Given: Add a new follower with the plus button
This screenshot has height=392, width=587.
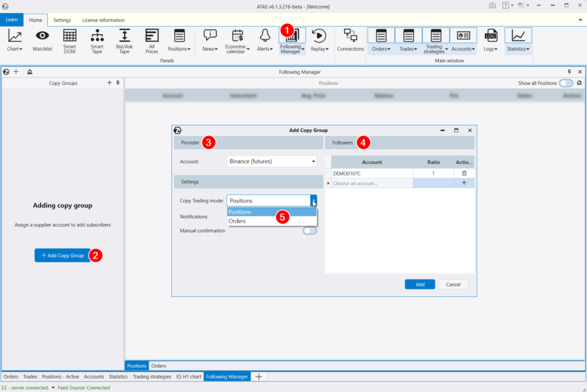Looking at the screenshot, I should click(x=464, y=182).
